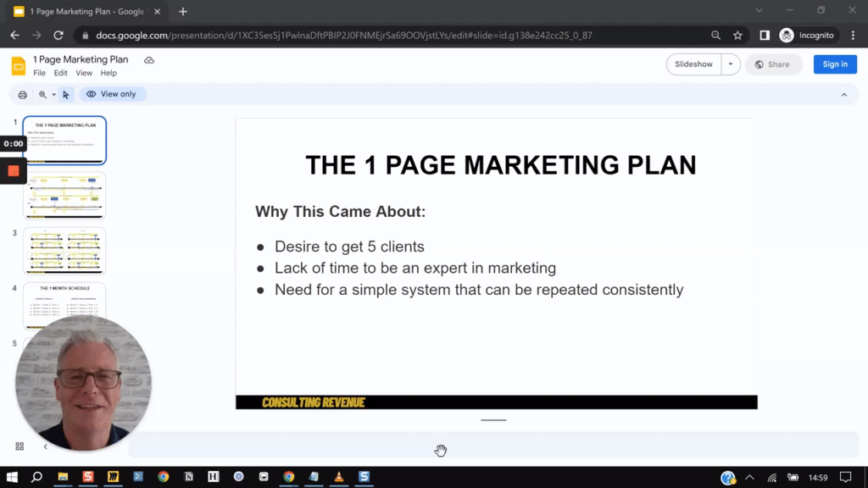Click the grid view icon at bottom left
This screenshot has height=488, width=868.
(x=19, y=445)
